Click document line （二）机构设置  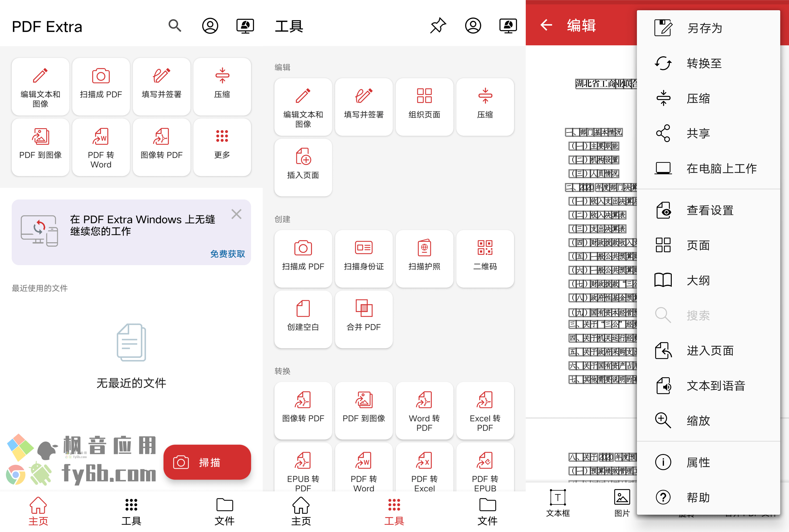594,160
